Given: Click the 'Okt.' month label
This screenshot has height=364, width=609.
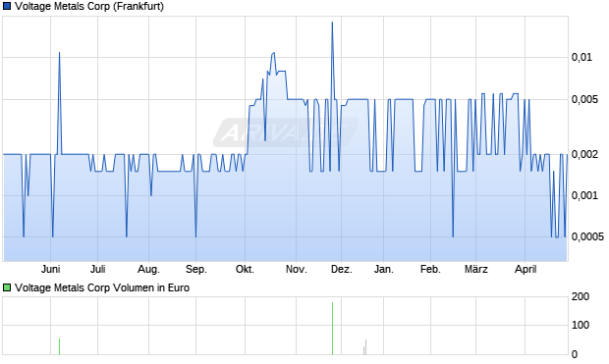Looking at the screenshot, I should (246, 269).
